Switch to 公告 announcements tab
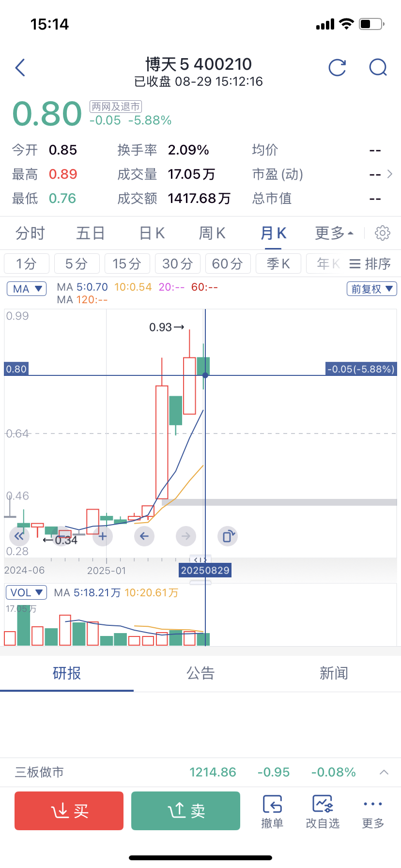The width and height of the screenshot is (401, 868). click(x=200, y=673)
